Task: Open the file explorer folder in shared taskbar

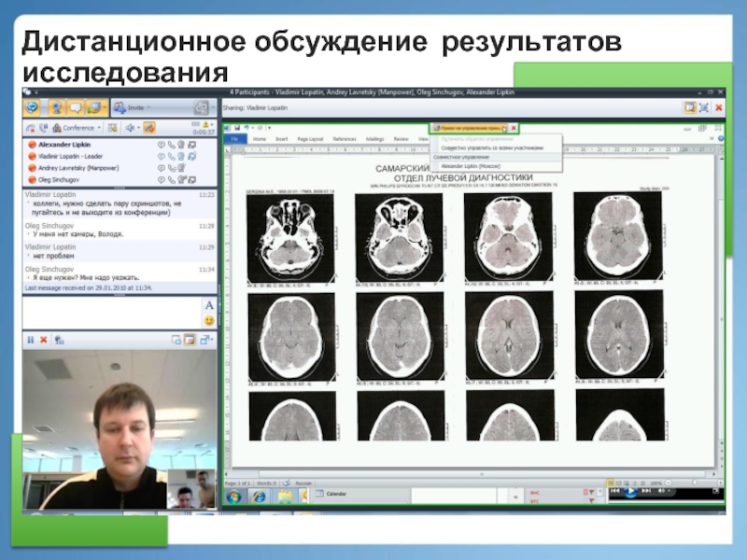Action: [285, 497]
